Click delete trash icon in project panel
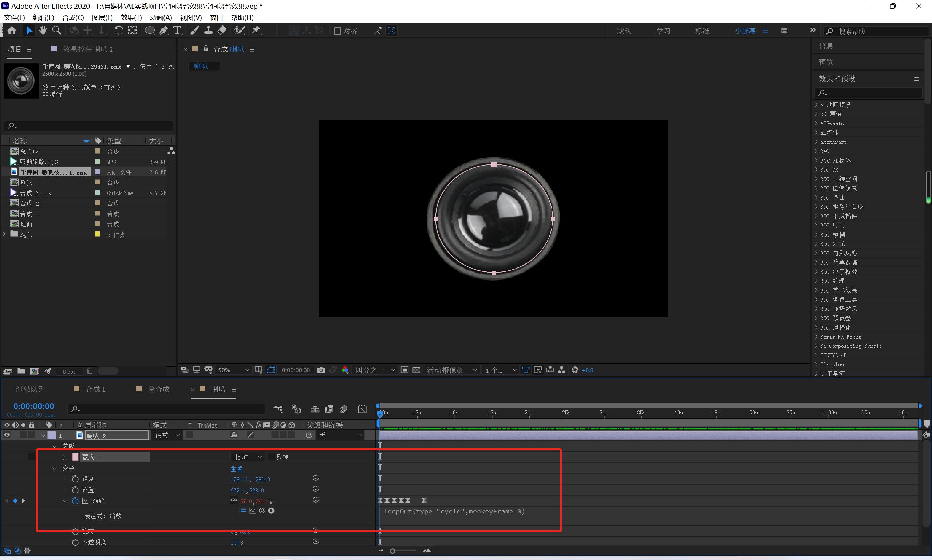 (90, 371)
